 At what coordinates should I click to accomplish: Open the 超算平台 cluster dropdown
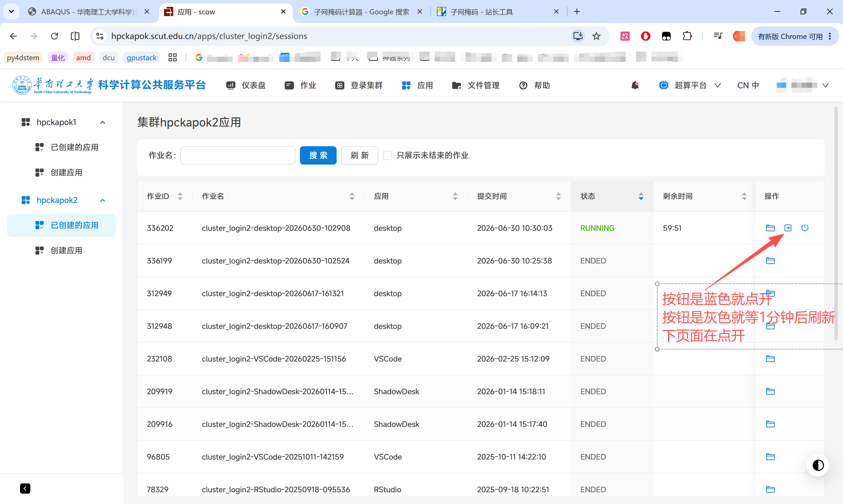tap(690, 85)
